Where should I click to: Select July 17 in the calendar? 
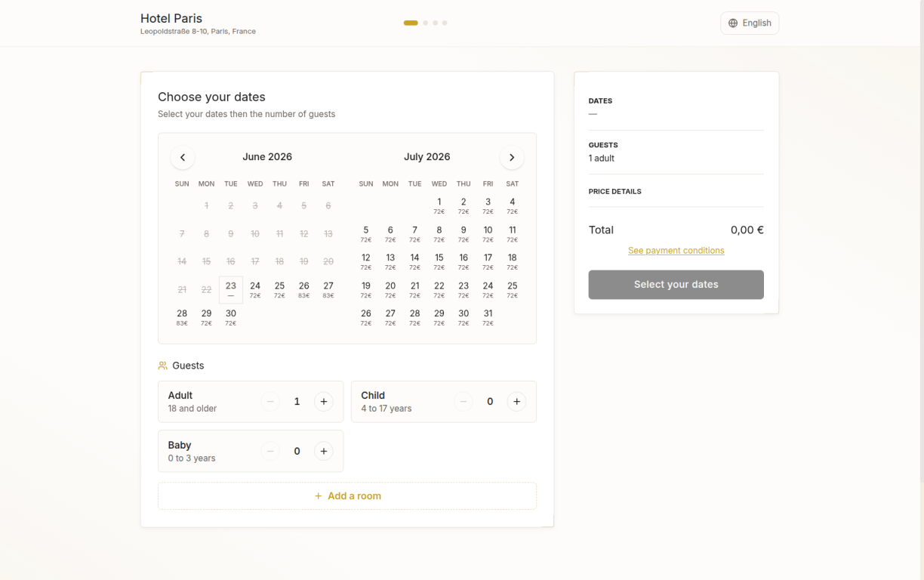pos(488,262)
